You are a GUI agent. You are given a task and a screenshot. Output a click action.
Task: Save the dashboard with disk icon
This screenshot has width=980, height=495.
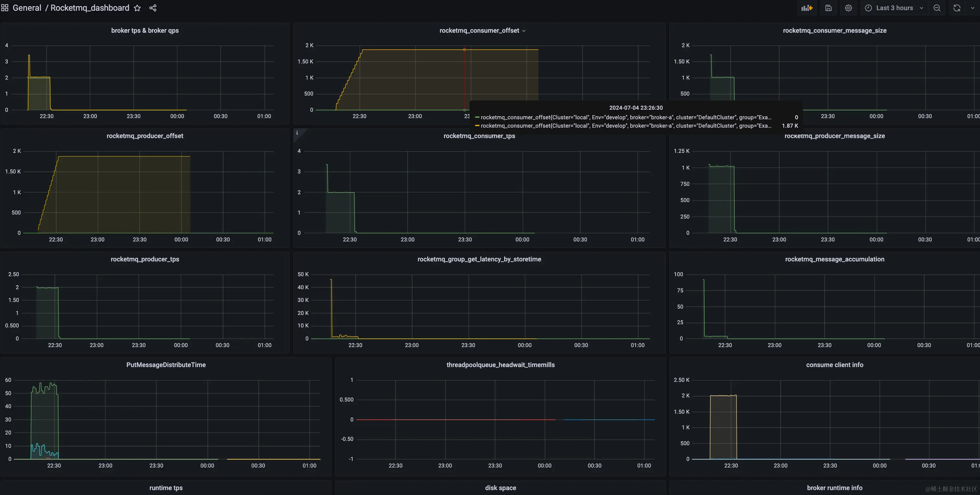pos(828,8)
